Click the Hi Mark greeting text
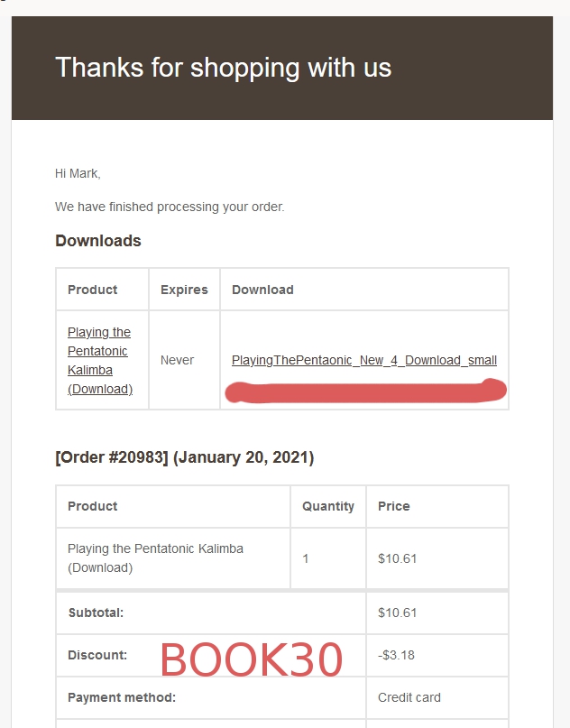The height and width of the screenshot is (728, 570). (x=78, y=173)
